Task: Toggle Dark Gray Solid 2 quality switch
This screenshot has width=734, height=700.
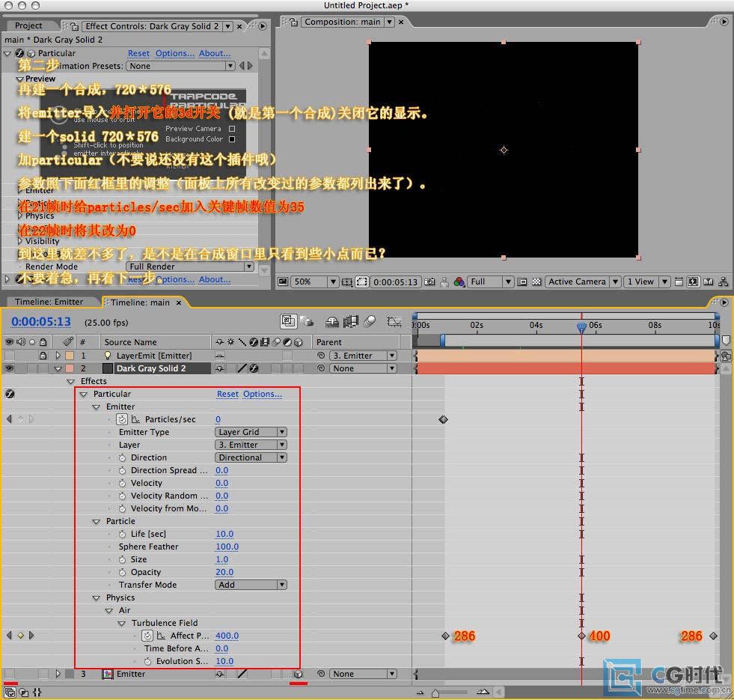Action: tap(242, 368)
